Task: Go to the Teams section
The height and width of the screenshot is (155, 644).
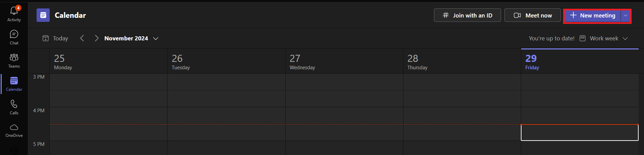Action: pyautogui.click(x=14, y=61)
